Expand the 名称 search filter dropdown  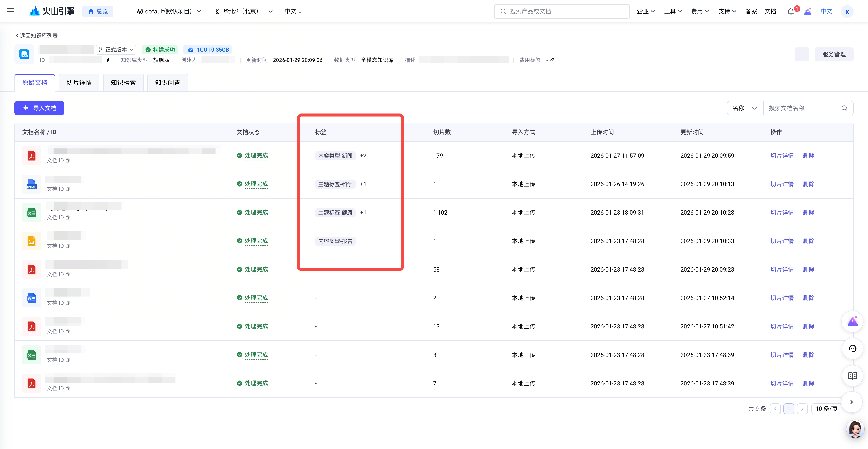click(745, 108)
